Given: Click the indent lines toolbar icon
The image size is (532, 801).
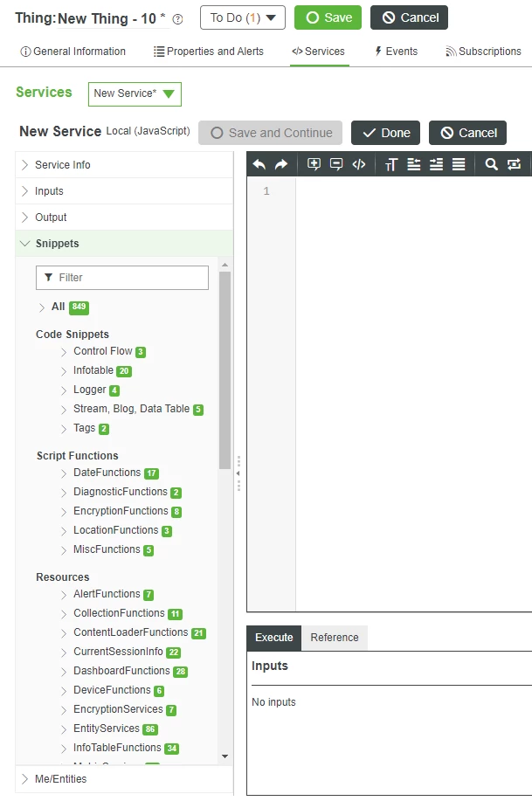Looking at the screenshot, I should [436, 164].
